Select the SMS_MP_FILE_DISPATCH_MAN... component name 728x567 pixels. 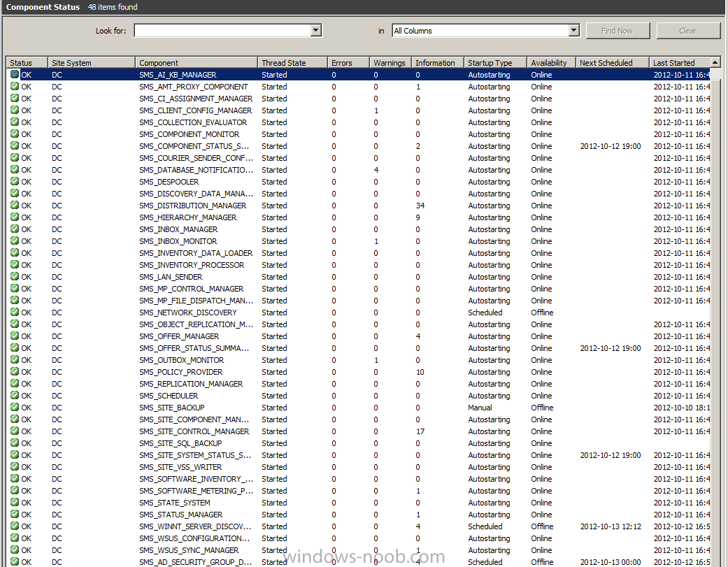pos(196,300)
